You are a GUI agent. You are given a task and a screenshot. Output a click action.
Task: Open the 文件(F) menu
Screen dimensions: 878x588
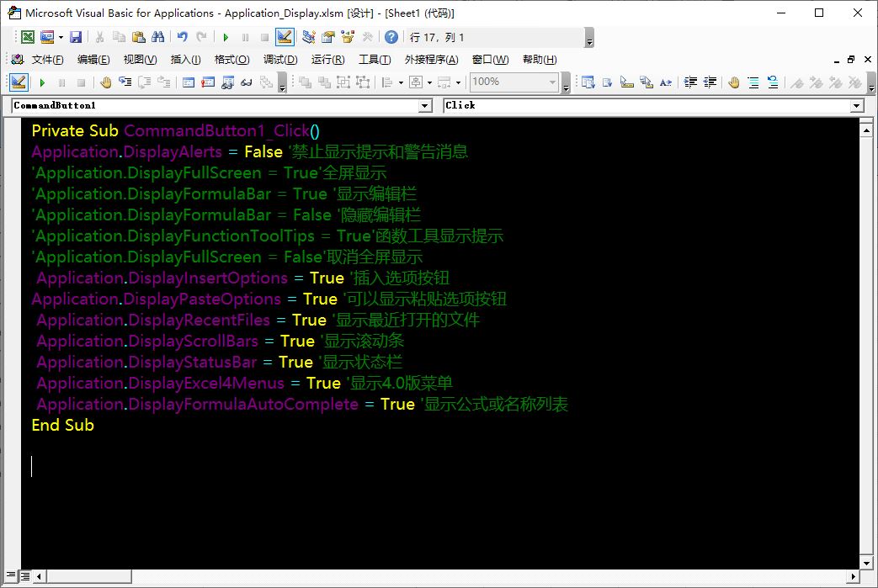(48, 59)
